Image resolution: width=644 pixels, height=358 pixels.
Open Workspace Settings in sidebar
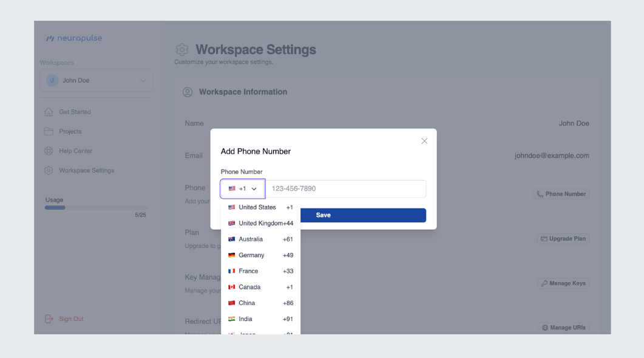[x=87, y=170]
